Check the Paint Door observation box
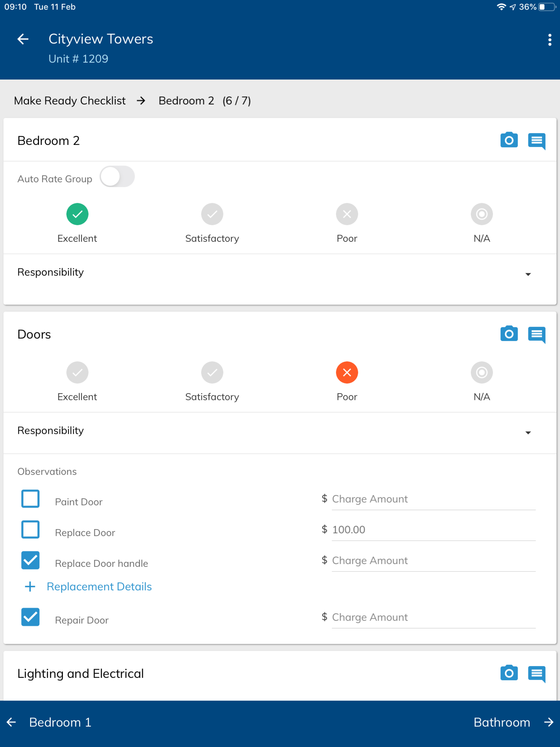The height and width of the screenshot is (747, 560). 30,499
